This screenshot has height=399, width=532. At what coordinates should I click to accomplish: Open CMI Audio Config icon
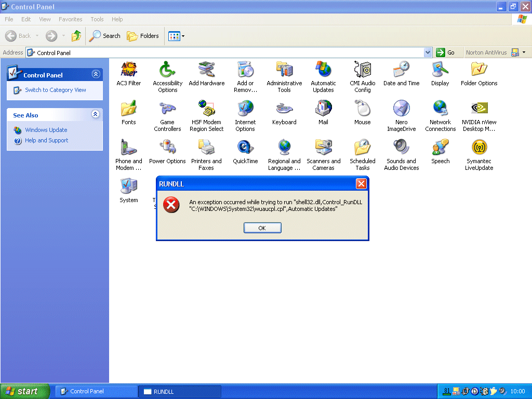click(362, 70)
